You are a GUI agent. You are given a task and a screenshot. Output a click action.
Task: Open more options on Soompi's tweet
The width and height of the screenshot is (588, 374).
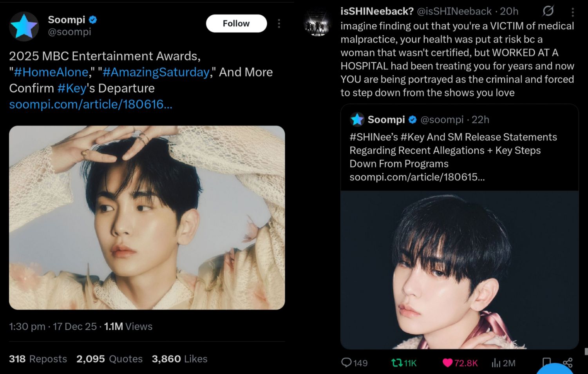coord(279,24)
